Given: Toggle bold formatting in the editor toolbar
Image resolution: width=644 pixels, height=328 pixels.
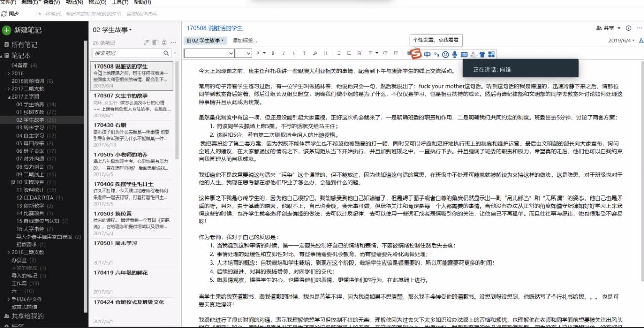Looking at the screenshot, I should coord(273,53).
